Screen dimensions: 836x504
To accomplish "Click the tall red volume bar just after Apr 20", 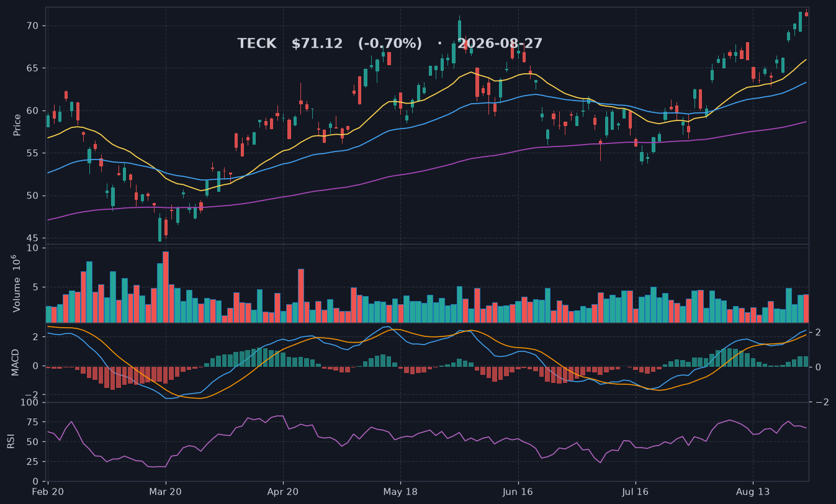I will [x=301, y=295].
